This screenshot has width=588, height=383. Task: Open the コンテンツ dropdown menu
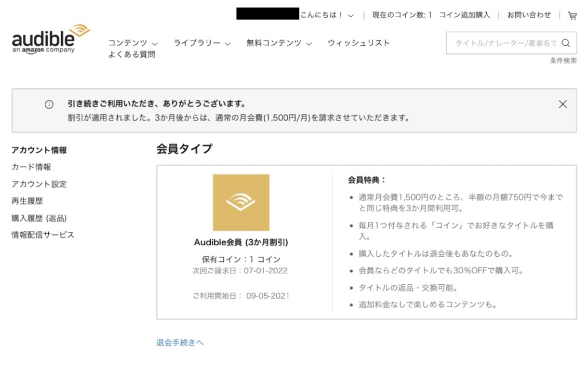133,43
